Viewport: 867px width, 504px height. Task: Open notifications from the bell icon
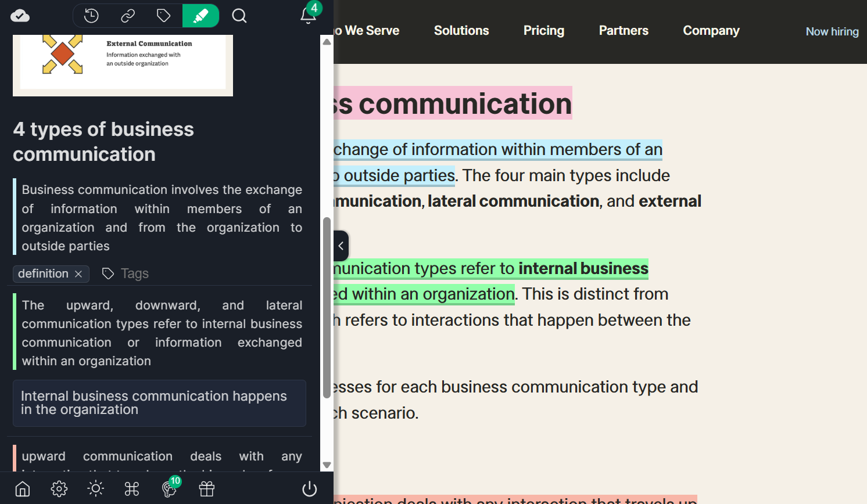[308, 16]
